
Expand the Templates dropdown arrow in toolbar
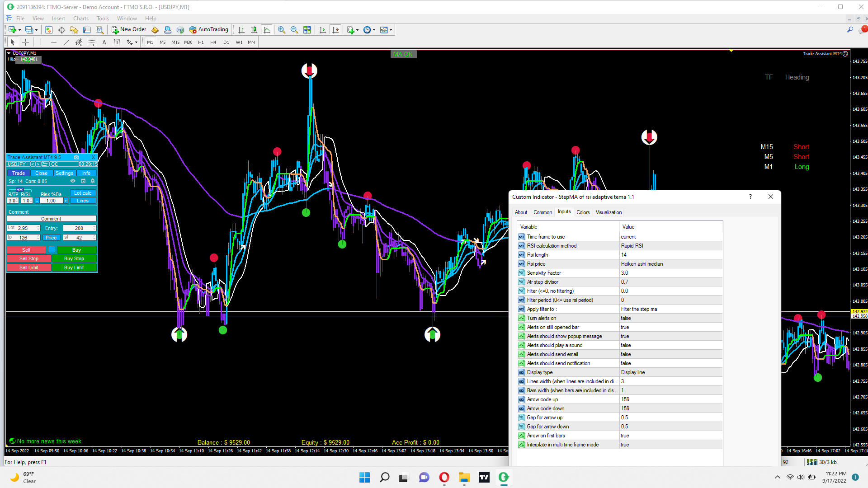pos(391,30)
